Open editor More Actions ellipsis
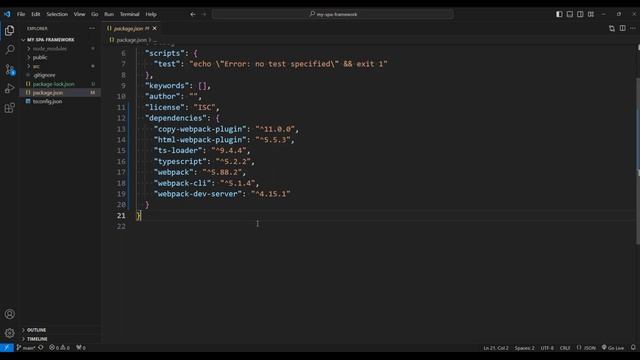Image resolution: width=640 pixels, height=360 pixels. (x=633, y=28)
